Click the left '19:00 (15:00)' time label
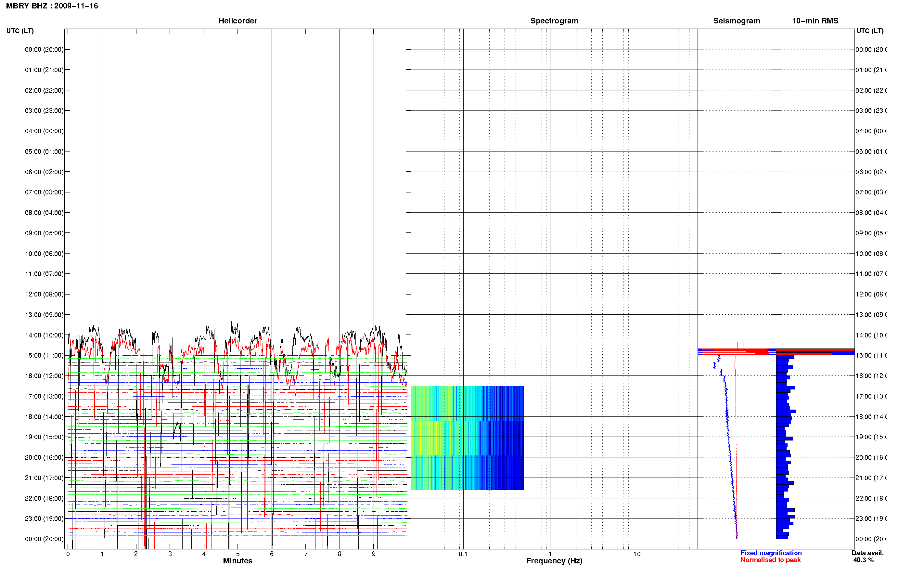 (44, 437)
